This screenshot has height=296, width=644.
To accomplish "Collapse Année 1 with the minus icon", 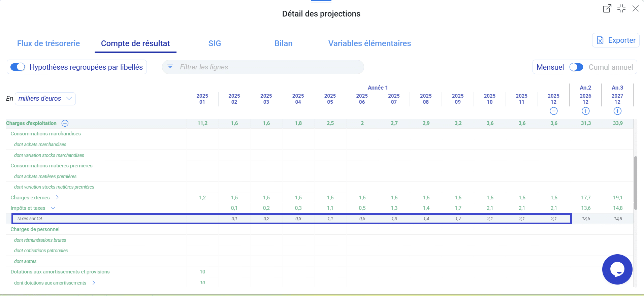I will click(553, 111).
